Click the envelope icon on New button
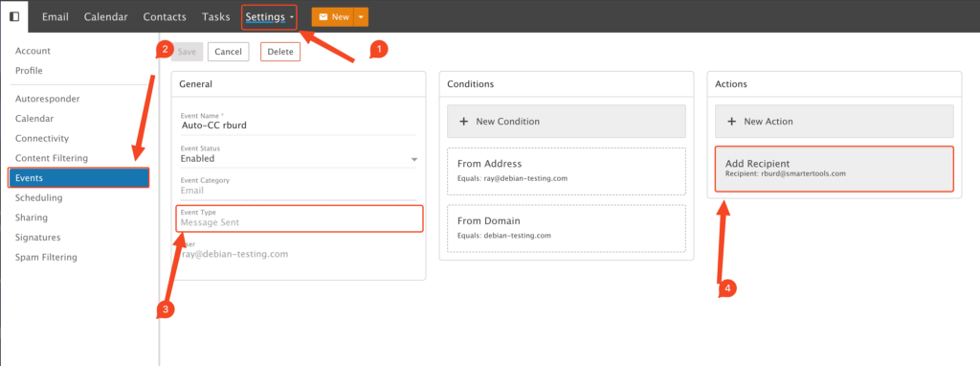980x366 pixels. (x=323, y=17)
